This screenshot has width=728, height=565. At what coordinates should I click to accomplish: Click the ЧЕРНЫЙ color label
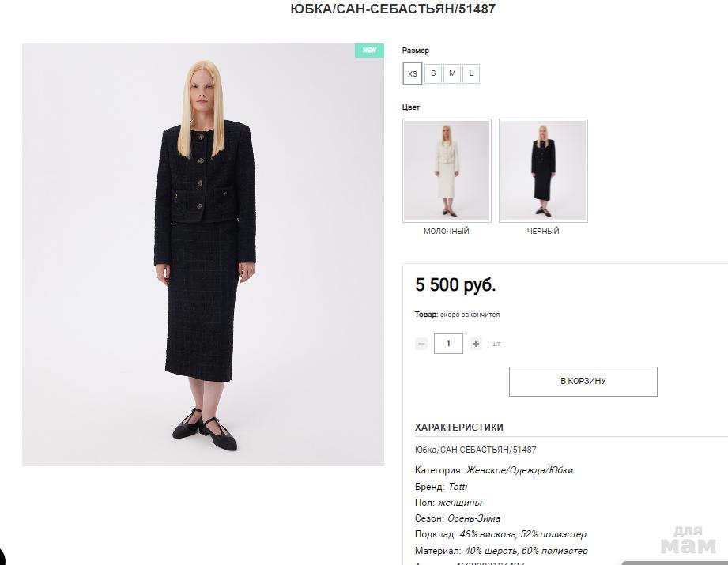(543, 231)
